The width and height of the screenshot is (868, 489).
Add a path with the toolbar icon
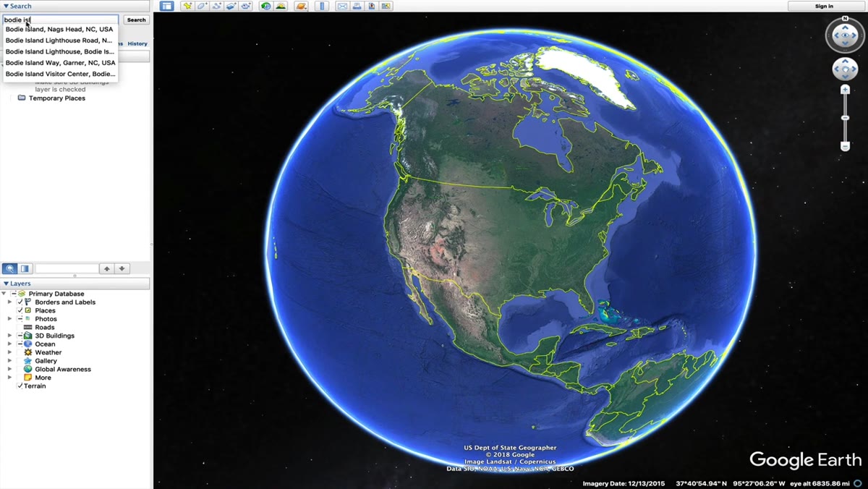216,6
